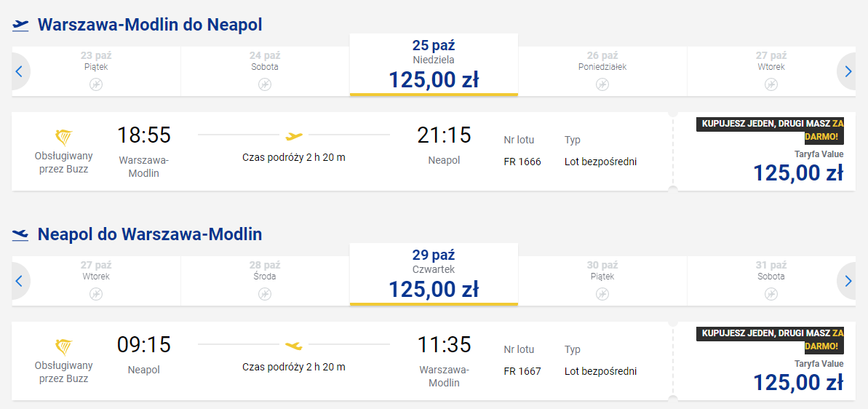Click the promo banner on the outbound flight
Image resolution: width=868 pixels, height=409 pixels.
tap(770, 130)
